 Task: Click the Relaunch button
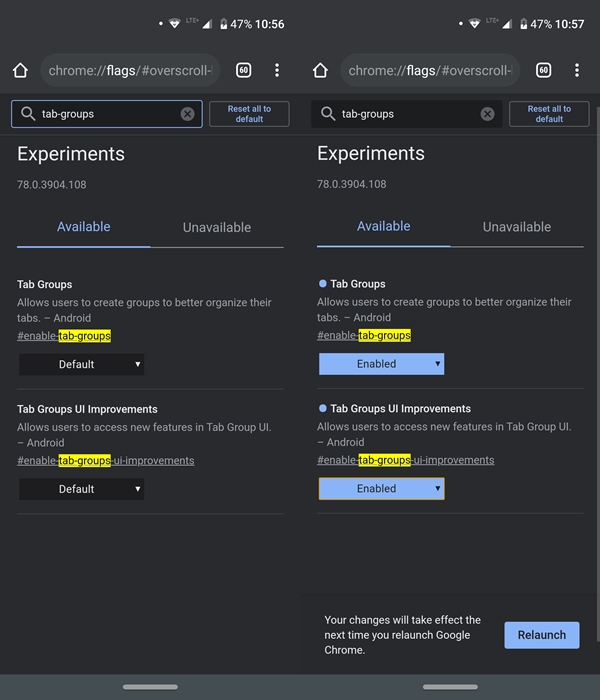(542, 635)
